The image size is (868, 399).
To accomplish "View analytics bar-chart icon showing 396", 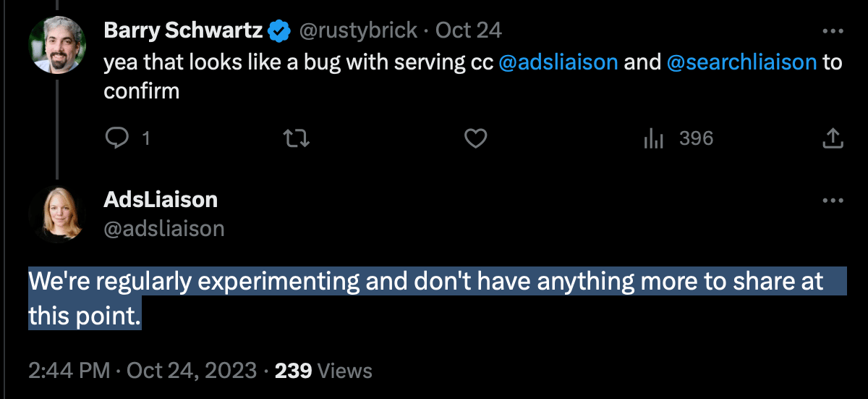I will [654, 138].
